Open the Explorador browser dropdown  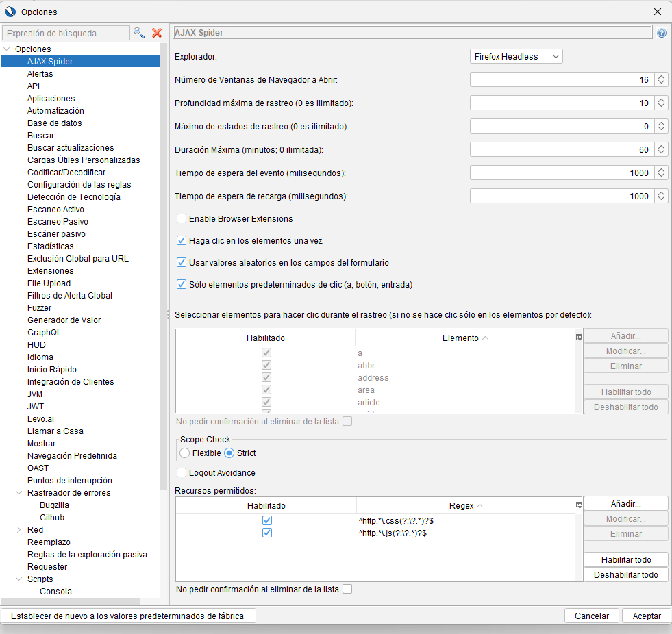[517, 57]
